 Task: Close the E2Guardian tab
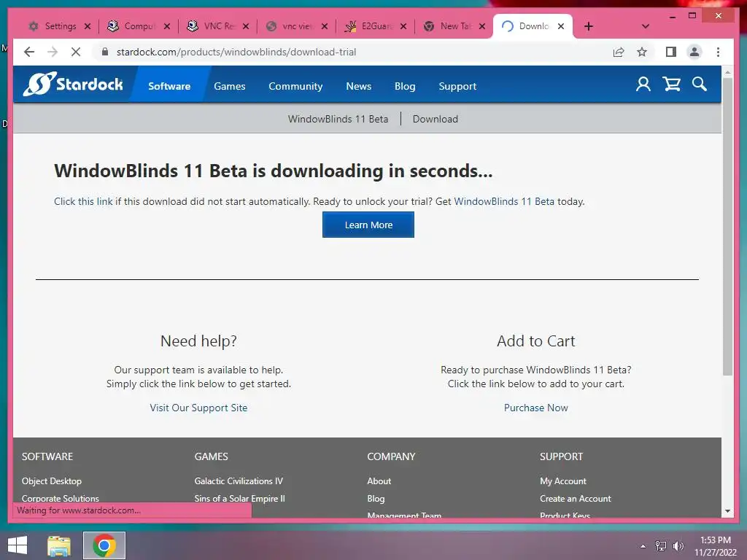pyautogui.click(x=403, y=26)
